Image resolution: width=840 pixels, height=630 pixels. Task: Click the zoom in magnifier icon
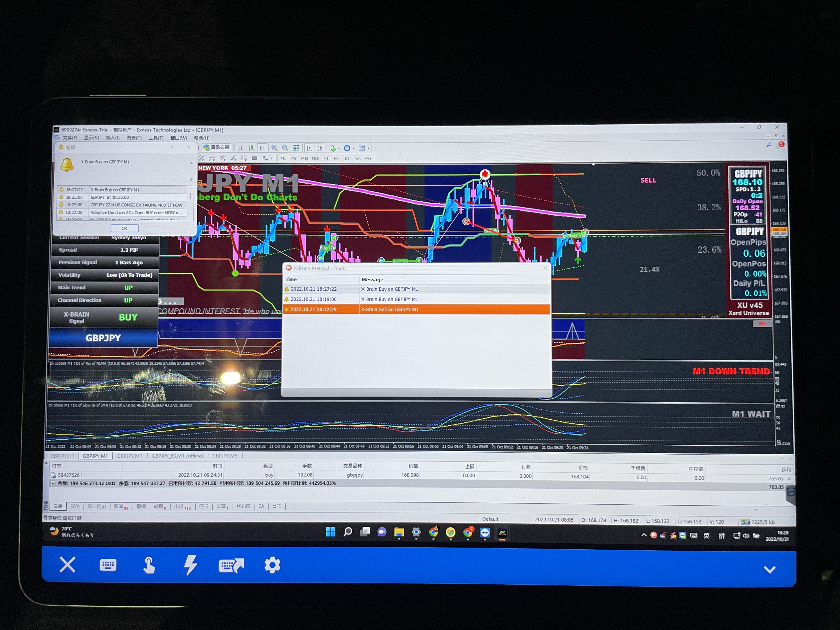point(275,148)
